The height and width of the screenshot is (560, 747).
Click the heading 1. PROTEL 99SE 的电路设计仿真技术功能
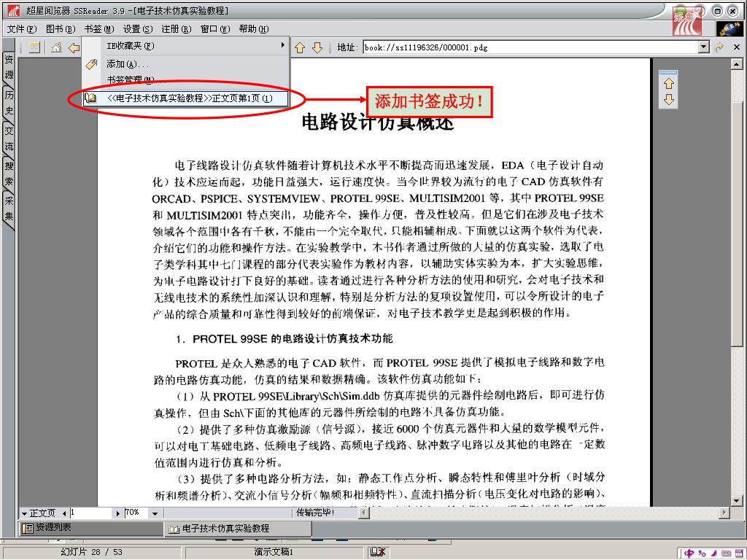pyautogui.click(x=284, y=338)
